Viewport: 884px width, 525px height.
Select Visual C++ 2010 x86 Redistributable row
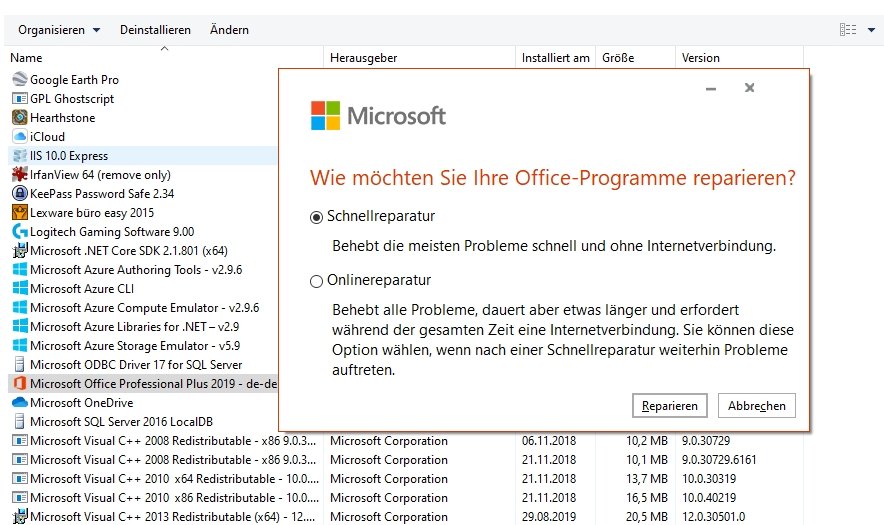406,497
